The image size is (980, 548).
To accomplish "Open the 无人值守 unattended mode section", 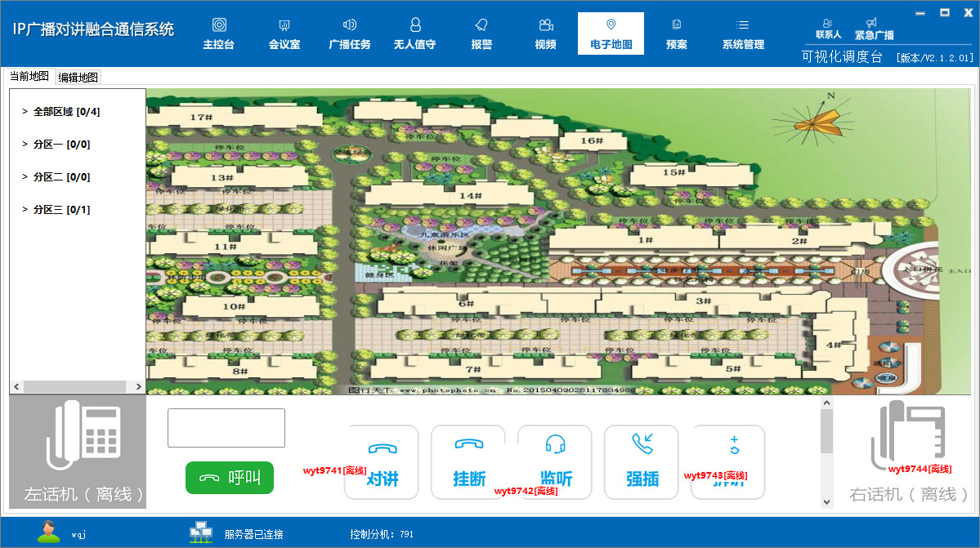I will click(x=415, y=33).
